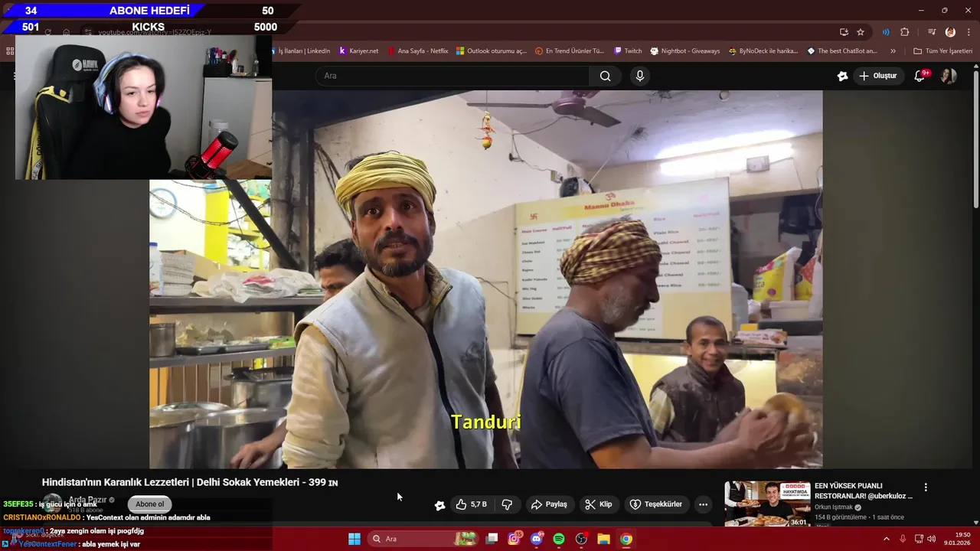The width and height of the screenshot is (980, 551).
Task: Open the Kariyer.net bookmark
Action: 358,51
